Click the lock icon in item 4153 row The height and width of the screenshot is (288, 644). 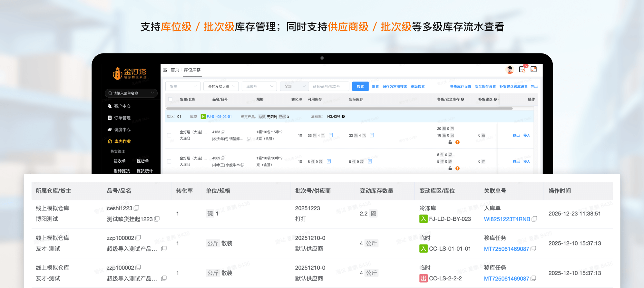click(x=450, y=142)
